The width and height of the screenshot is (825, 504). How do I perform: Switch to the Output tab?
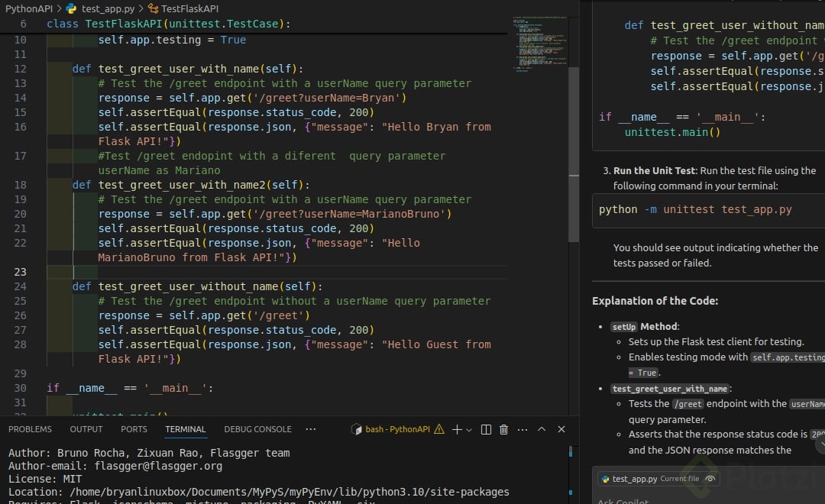pos(86,429)
